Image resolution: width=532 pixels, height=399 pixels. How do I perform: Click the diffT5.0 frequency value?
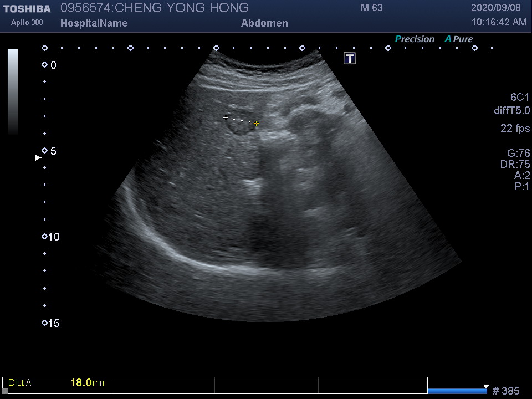(511, 111)
